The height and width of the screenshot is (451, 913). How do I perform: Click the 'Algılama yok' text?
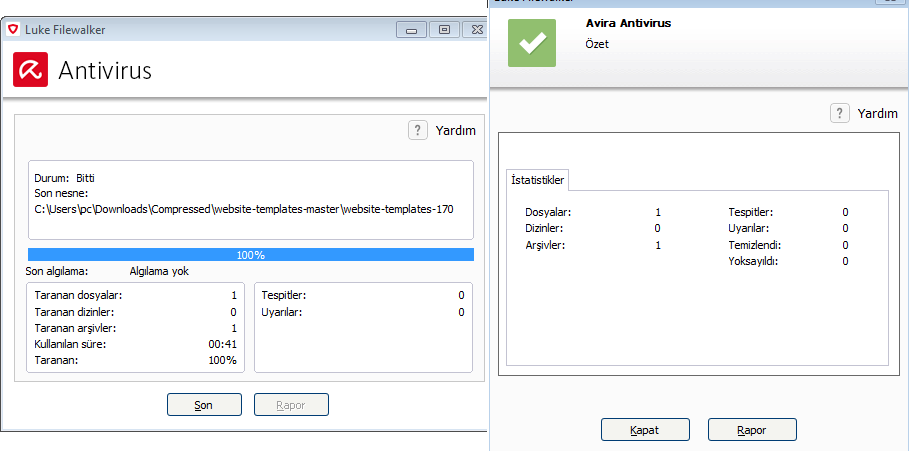(159, 272)
